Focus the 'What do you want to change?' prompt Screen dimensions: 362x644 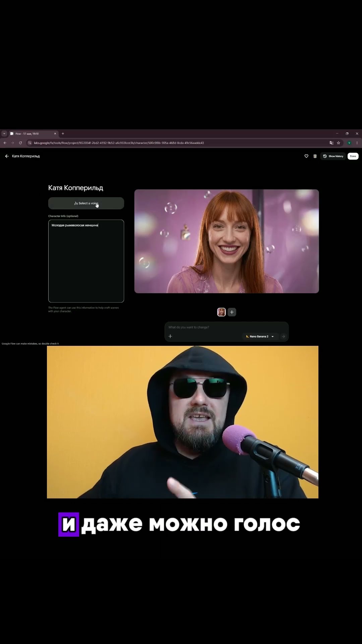[227, 327]
